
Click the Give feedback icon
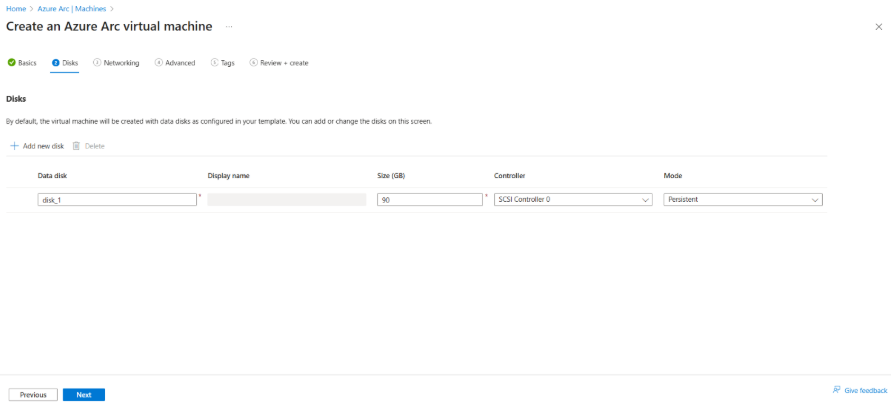836,390
